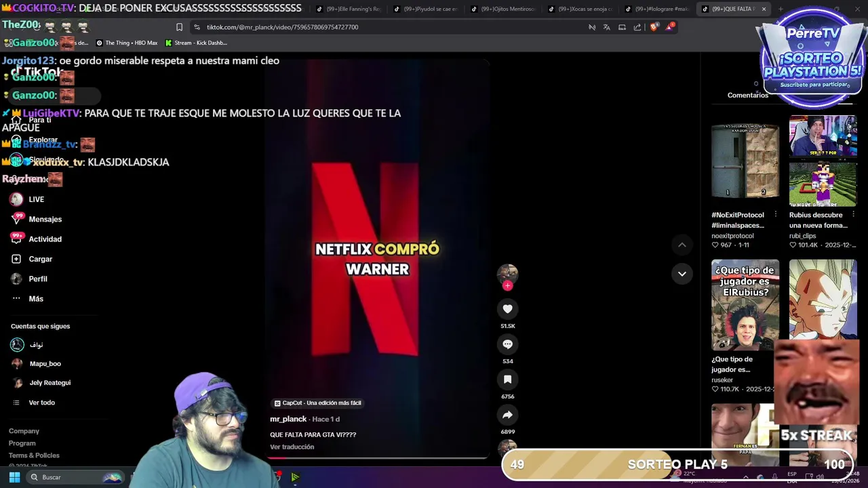
Task: Open Stream - Kick Dashboard bookmark
Action: coord(196,43)
